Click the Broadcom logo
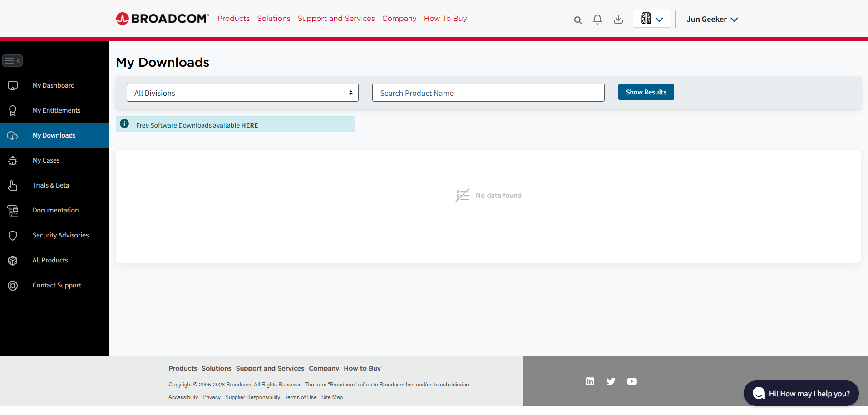 pyautogui.click(x=163, y=19)
